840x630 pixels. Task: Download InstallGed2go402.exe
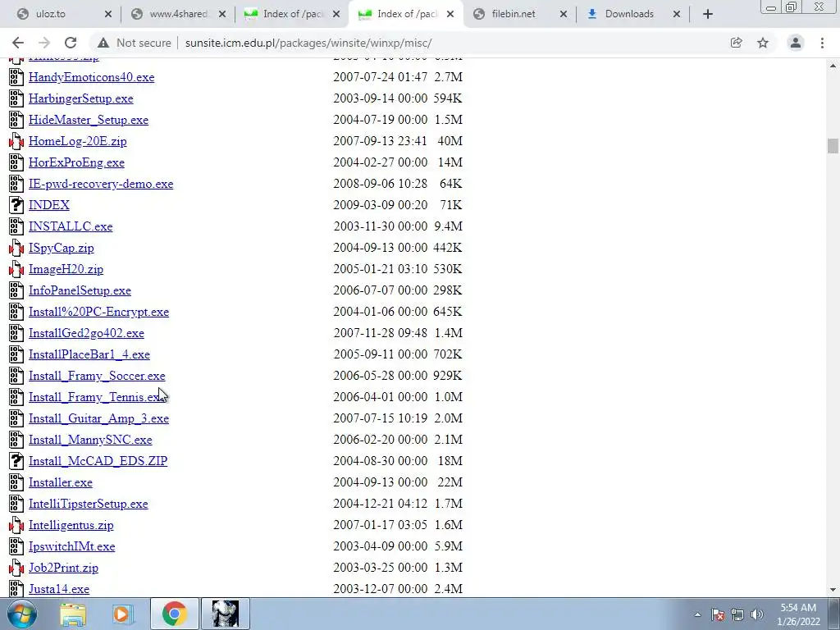[x=86, y=333]
